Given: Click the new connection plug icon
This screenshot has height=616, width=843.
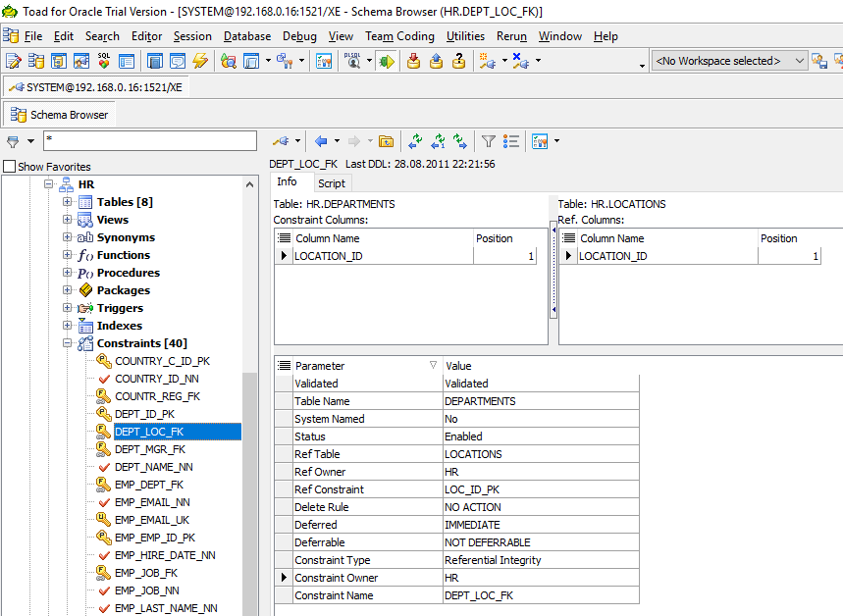Looking at the screenshot, I should (488, 61).
